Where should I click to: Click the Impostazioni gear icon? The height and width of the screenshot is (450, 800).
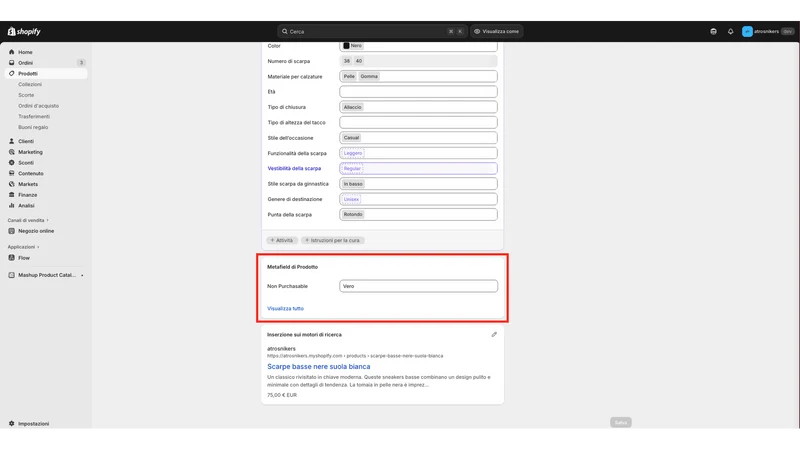[x=12, y=423]
